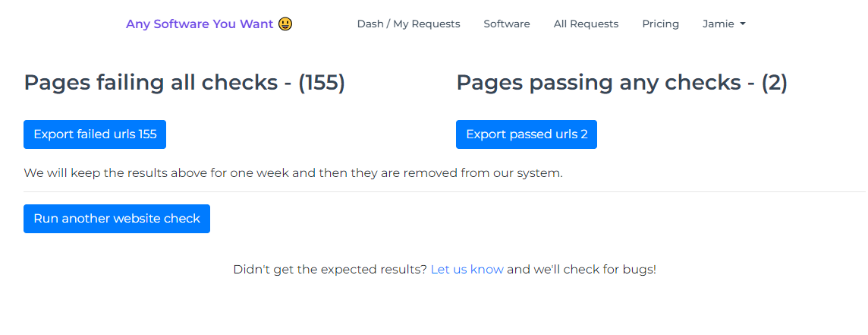Export passed urls 2

(x=527, y=134)
